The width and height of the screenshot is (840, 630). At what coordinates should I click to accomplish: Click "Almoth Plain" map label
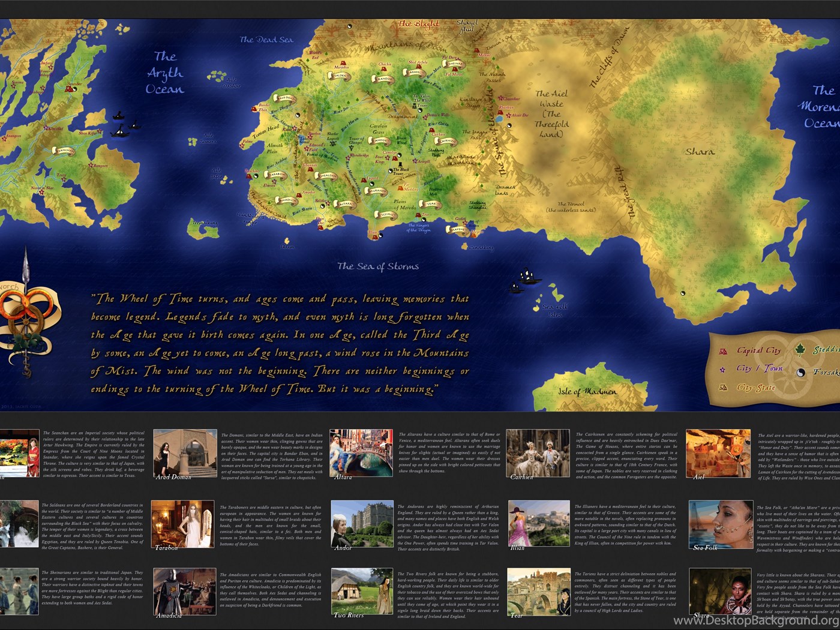pos(275,148)
